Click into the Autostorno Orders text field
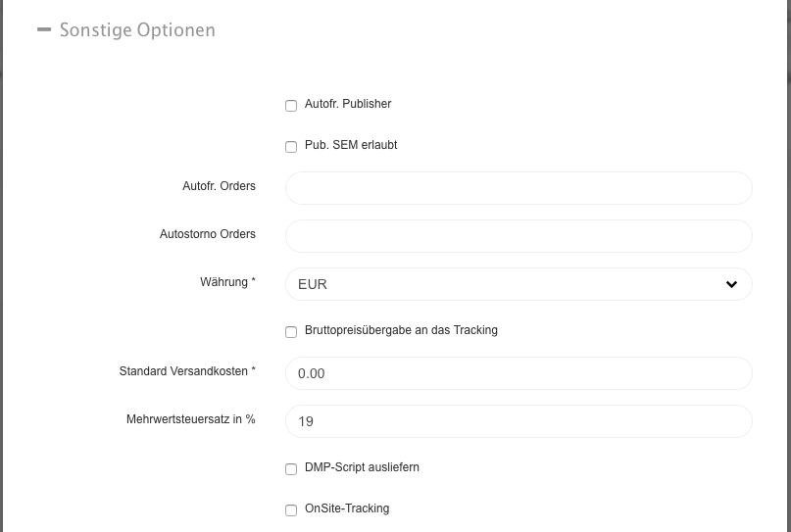791x532 pixels. coord(519,236)
